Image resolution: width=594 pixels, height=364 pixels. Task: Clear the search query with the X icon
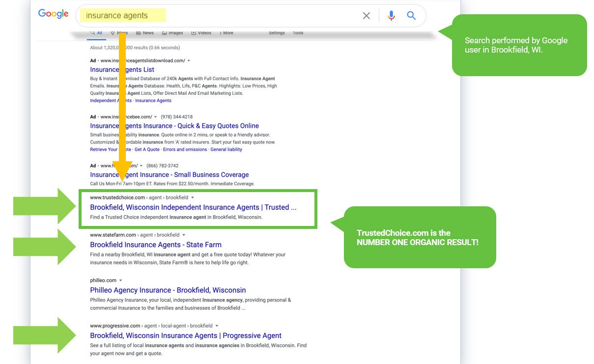367,16
